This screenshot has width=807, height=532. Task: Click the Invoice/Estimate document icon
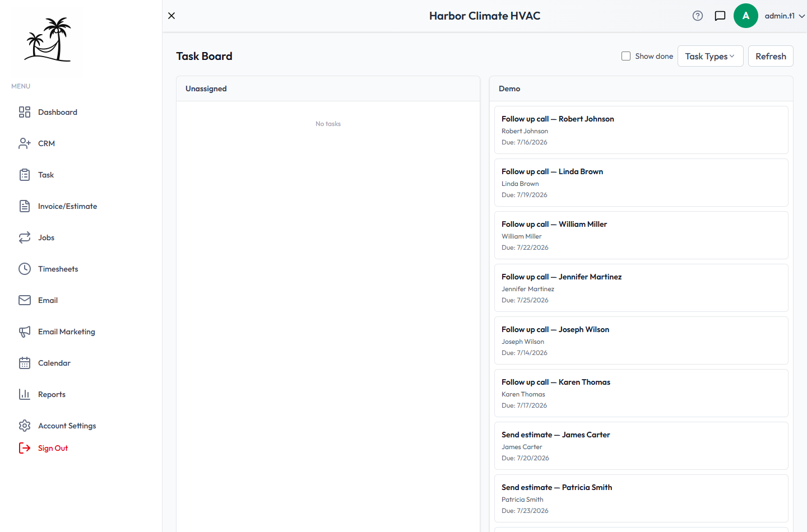point(25,206)
